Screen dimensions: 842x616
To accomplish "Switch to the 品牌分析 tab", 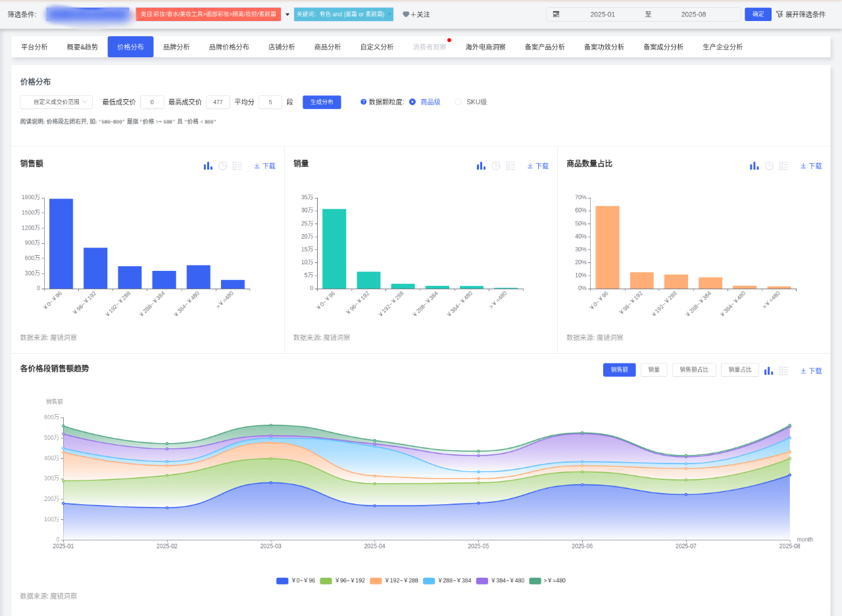I will point(176,47).
